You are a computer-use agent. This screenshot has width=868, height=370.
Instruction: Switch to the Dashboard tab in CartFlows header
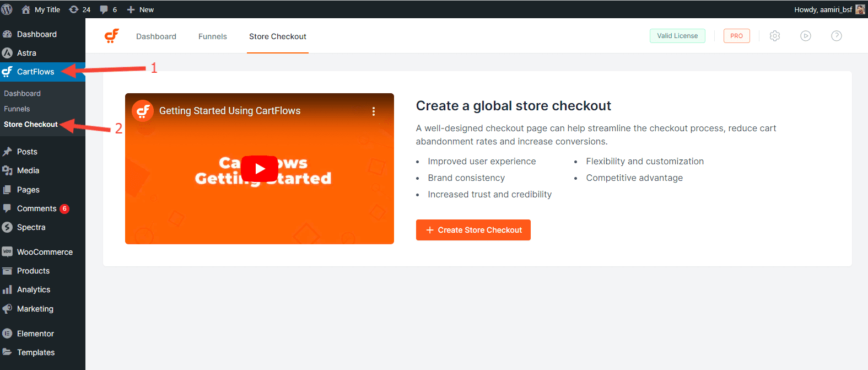click(x=156, y=36)
